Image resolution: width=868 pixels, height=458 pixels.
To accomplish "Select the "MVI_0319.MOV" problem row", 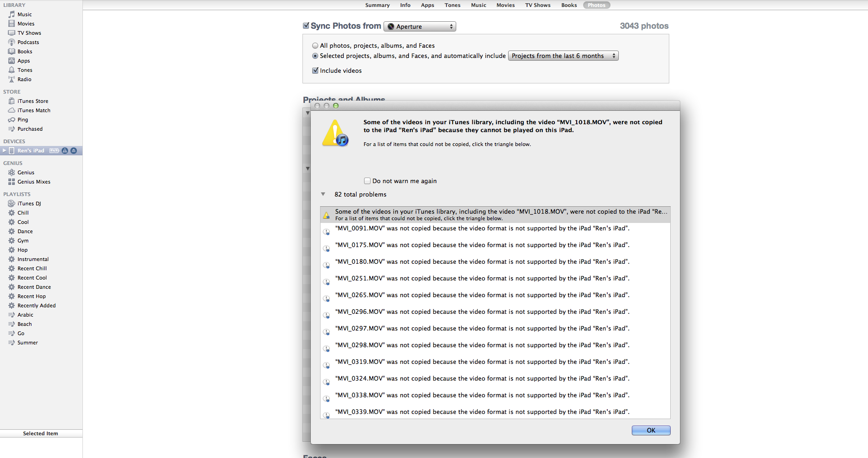I will 495,365.
